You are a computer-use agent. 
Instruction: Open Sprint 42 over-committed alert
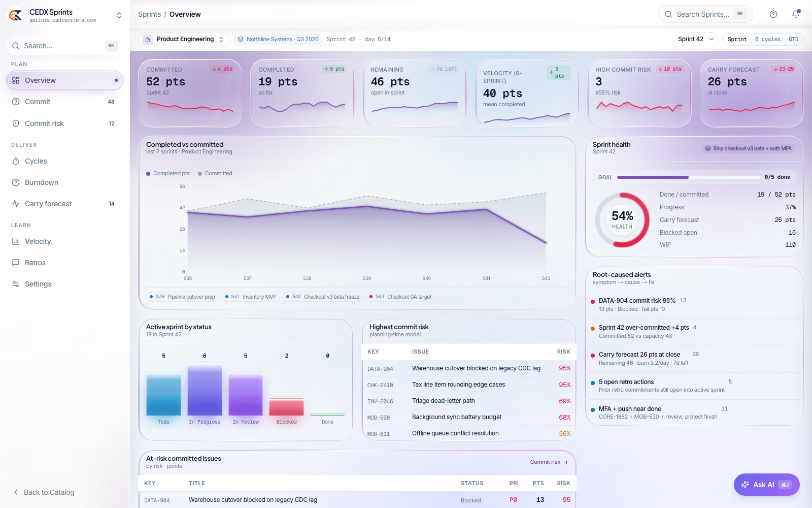coord(694,332)
